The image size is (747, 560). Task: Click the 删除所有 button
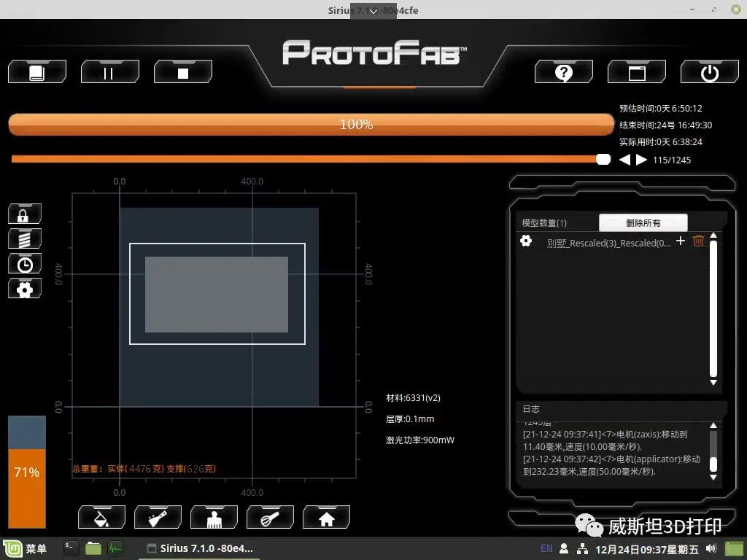(643, 223)
